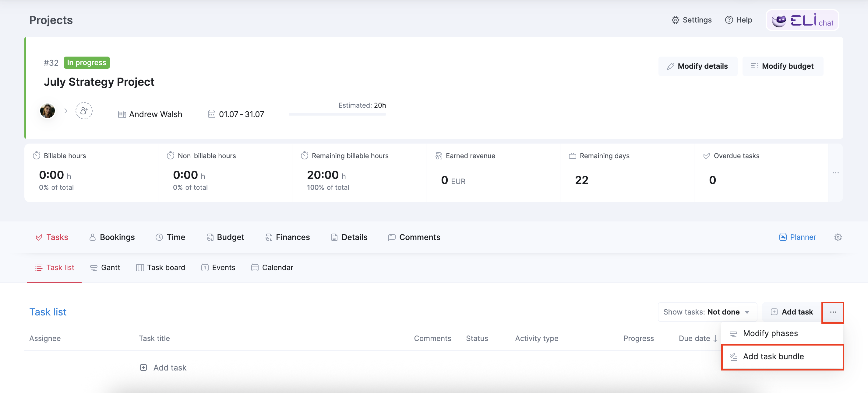Click the Progress column header
868x393 pixels.
point(638,339)
